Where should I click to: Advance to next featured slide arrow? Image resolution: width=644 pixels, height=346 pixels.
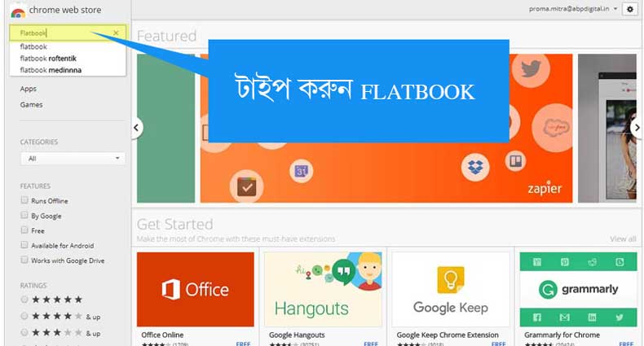point(637,128)
